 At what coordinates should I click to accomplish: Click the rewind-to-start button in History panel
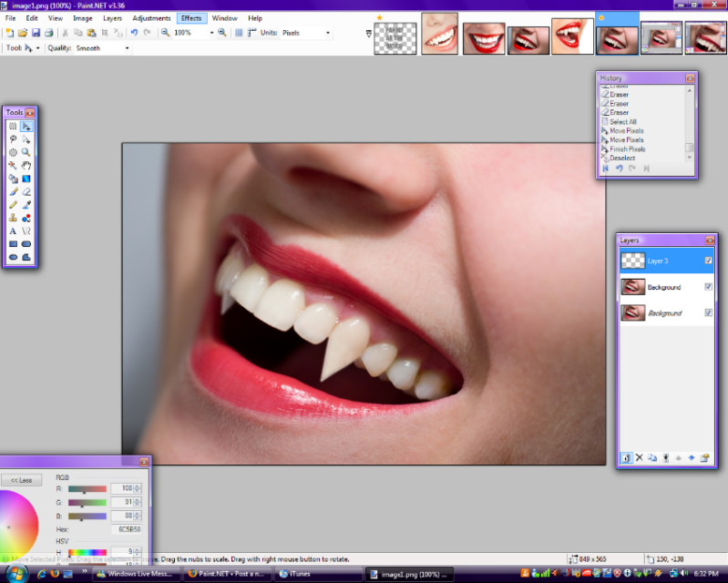pyautogui.click(x=605, y=169)
